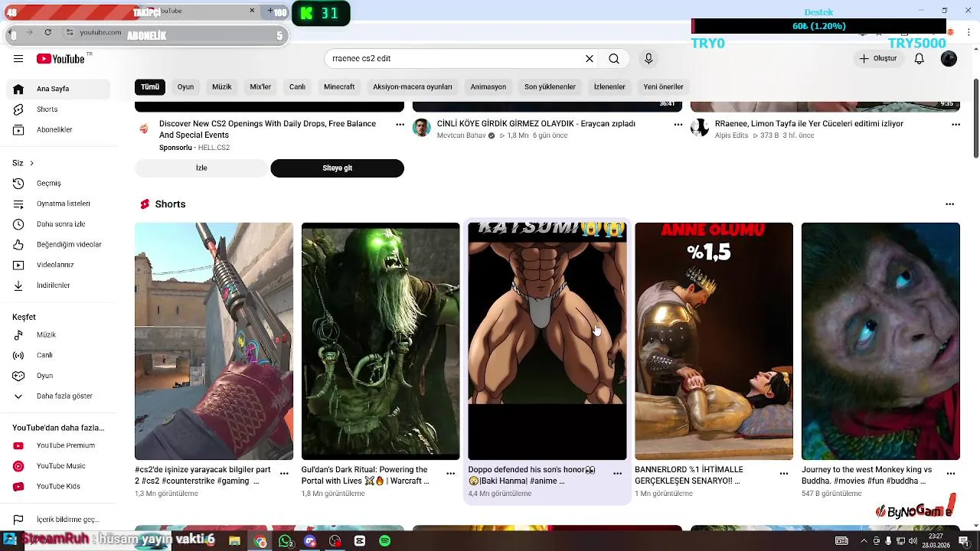This screenshot has height=551, width=980.
Task: Play the BANNERLORD short thumbnail
Action: coord(714,341)
